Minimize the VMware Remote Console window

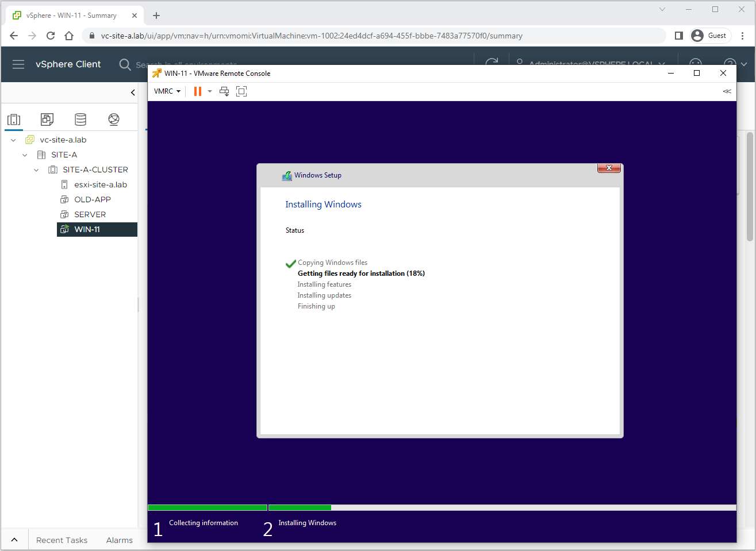pos(671,73)
